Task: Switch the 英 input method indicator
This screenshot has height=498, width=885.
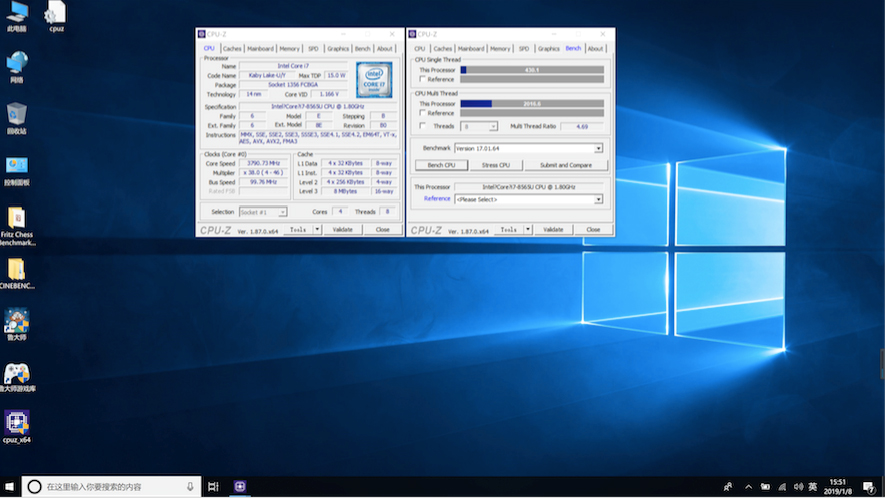Action: 813,487
